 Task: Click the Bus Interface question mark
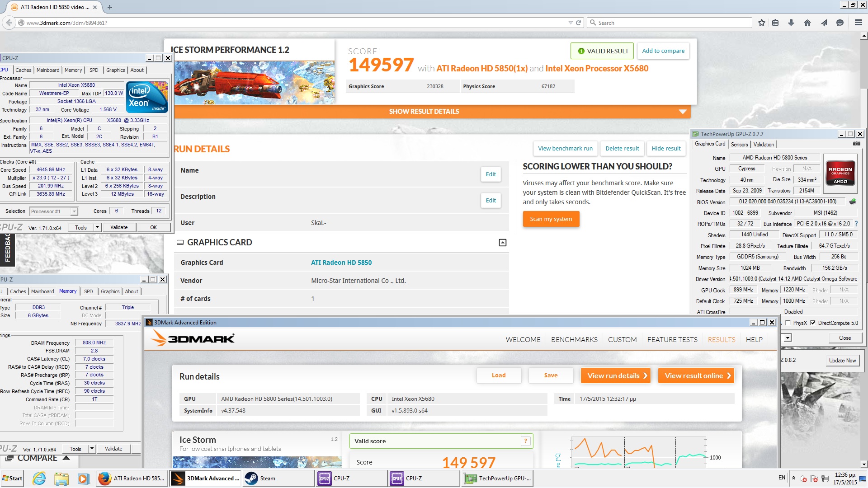pyautogui.click(x=856, y=224)
